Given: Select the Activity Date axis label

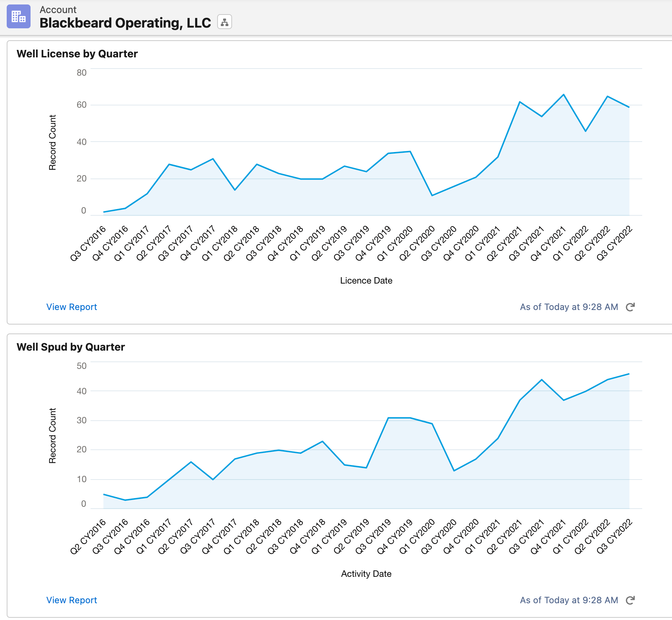Looking at the screenshot, I should tap(365, 574).
